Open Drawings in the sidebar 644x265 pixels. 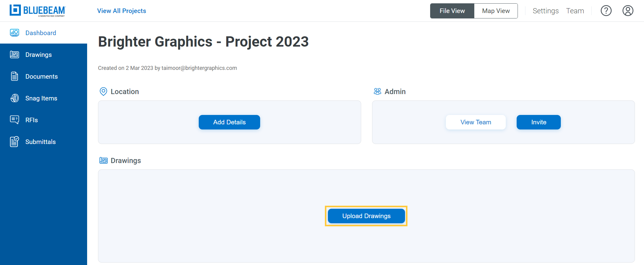pos(44,54)
